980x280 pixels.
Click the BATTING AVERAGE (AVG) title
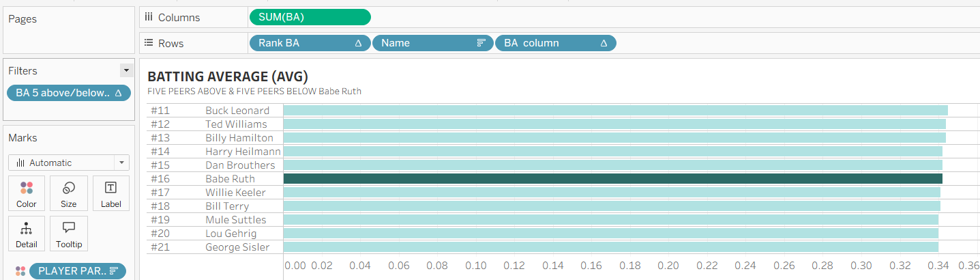coord(228,76)
